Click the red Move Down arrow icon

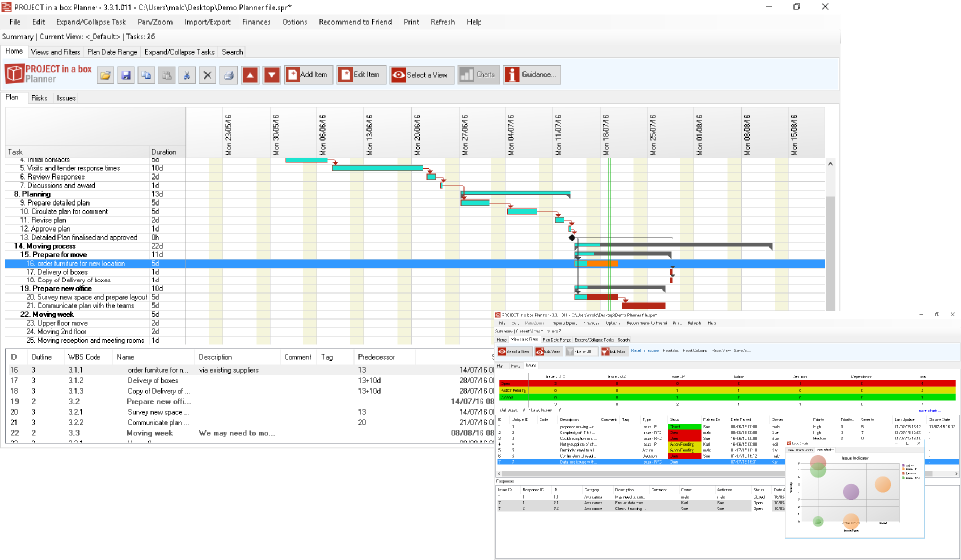coord(272,75)
